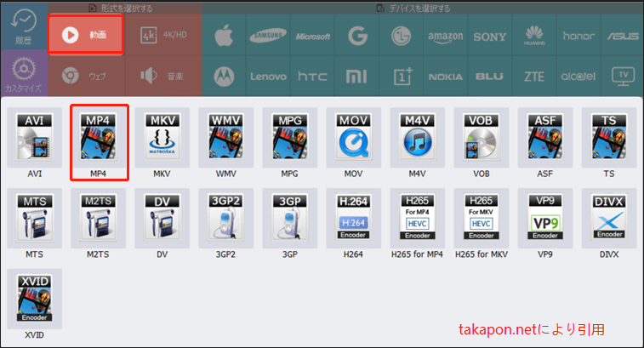The width and height of the screenshot is (644, 348).
Task: Choose H265 for MP4 encoder
Action: (418, 218)
